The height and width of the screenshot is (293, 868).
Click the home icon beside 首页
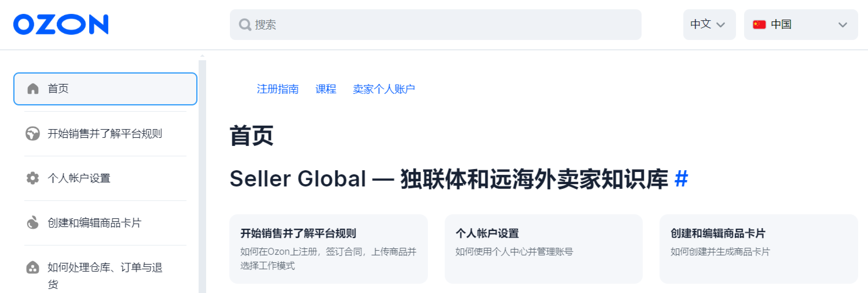click(33, 89)
